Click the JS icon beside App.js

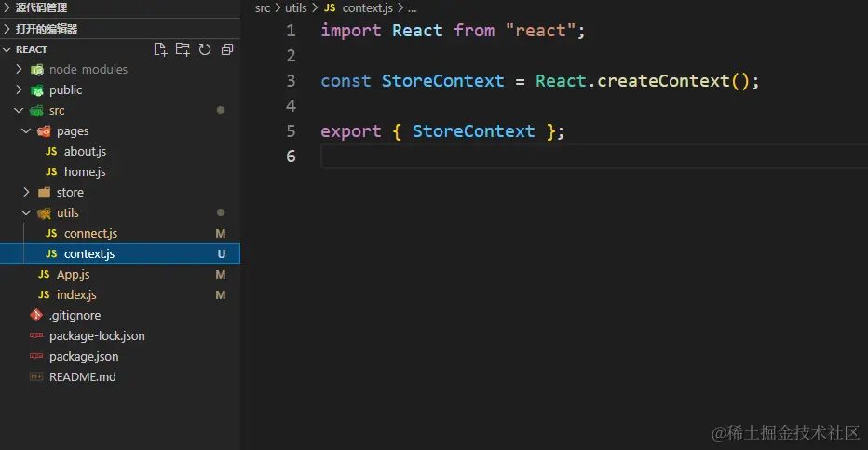[44, 274]
